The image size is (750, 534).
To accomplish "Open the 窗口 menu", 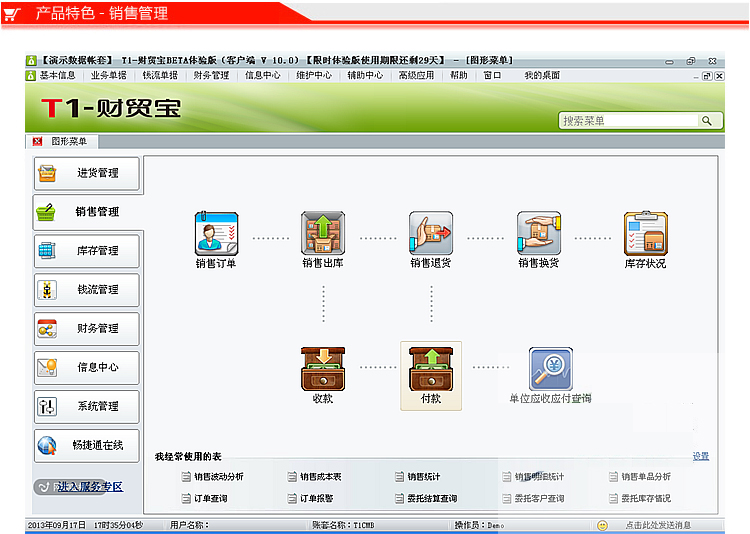I will 492,76.
